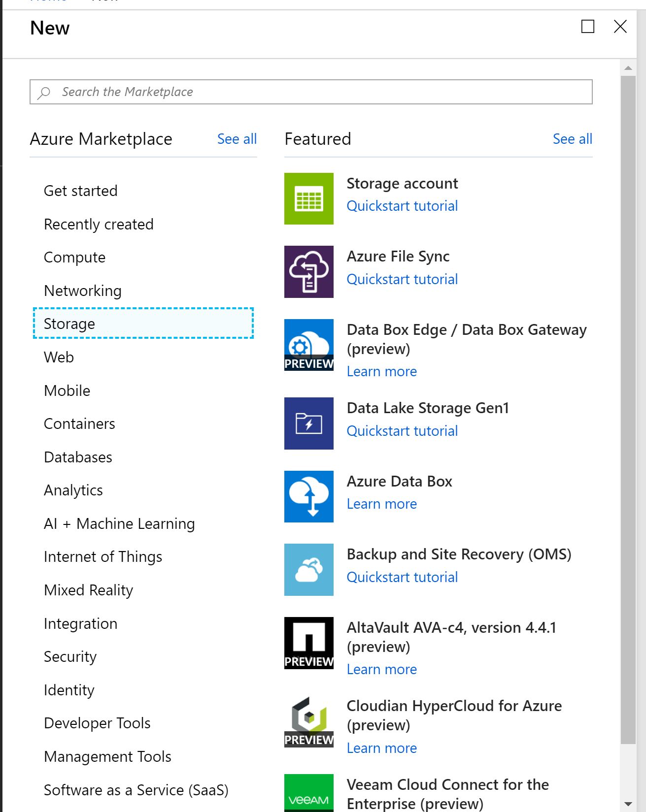The height and width of the screenshot is (812, 646).
Task: Click Learn more under Cloudian HyperCloud
Action: [382, 748]
